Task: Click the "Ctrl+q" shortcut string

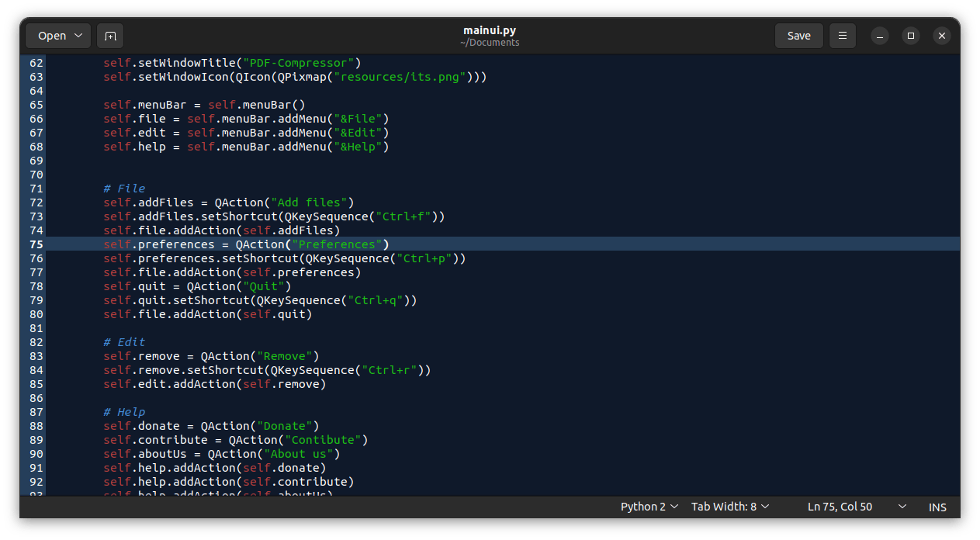Action: [375, 300]
